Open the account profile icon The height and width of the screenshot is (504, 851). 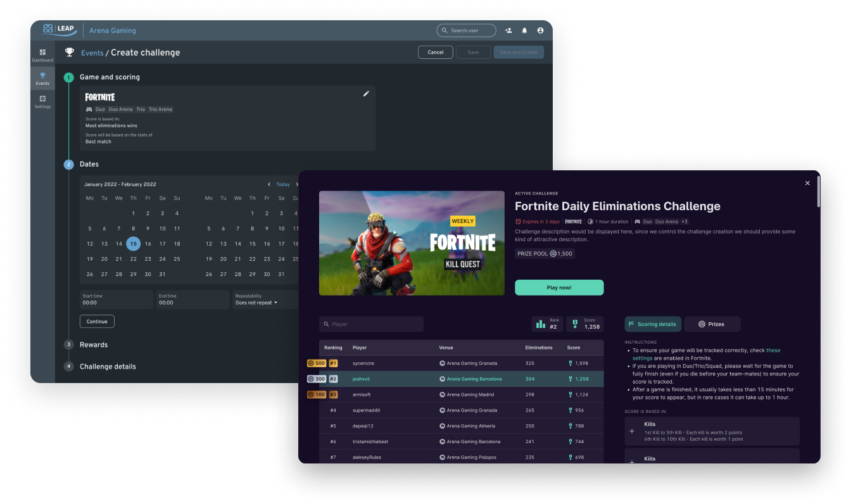pos(540,30)
